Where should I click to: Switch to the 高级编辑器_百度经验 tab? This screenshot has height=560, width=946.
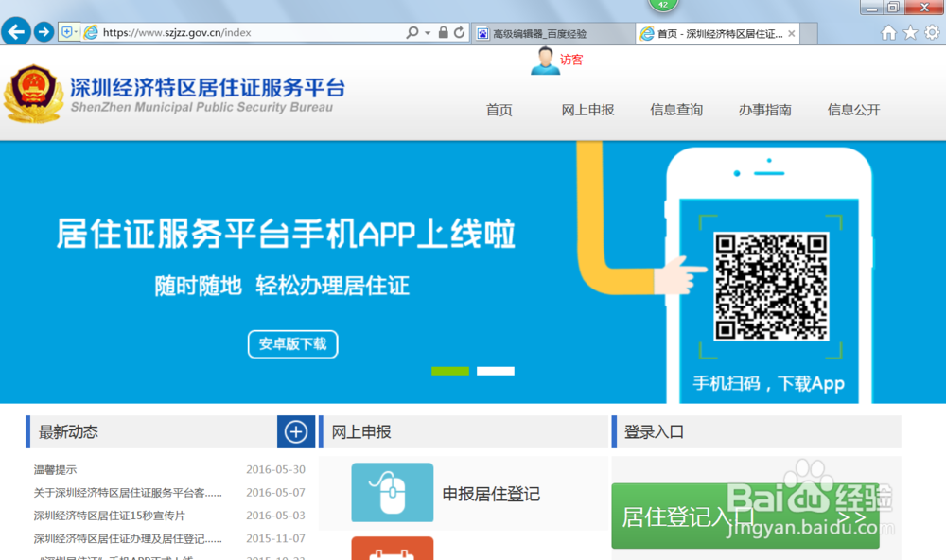[552, 33]
